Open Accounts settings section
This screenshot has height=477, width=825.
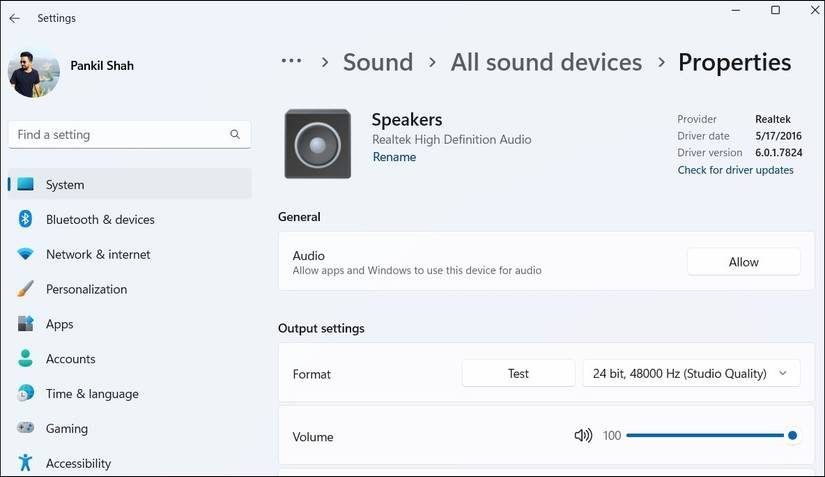pos(70,359)
